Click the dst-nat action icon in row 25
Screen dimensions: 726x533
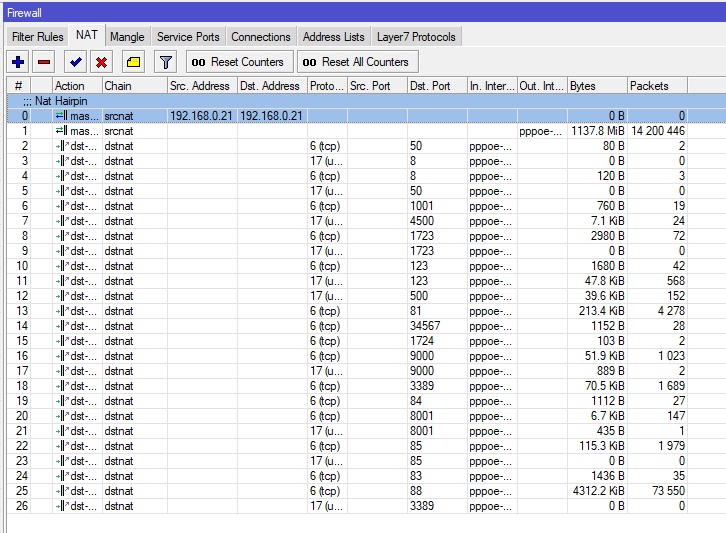[x=61, y=491]
